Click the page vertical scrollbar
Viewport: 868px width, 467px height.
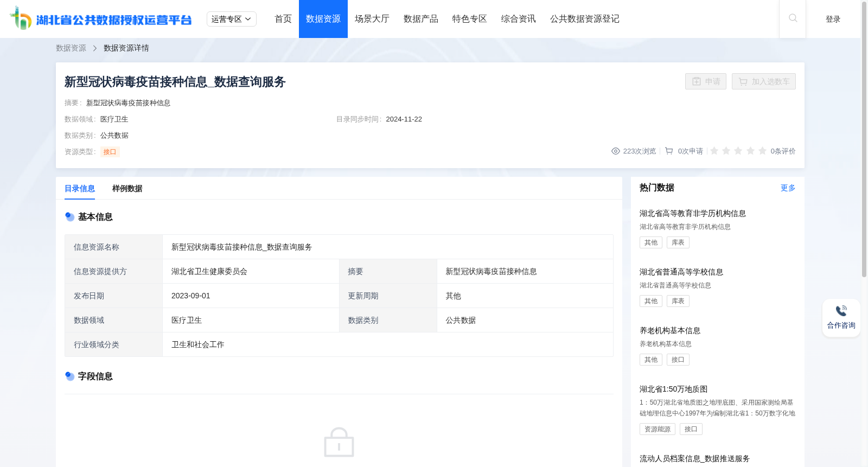(864, 140)
